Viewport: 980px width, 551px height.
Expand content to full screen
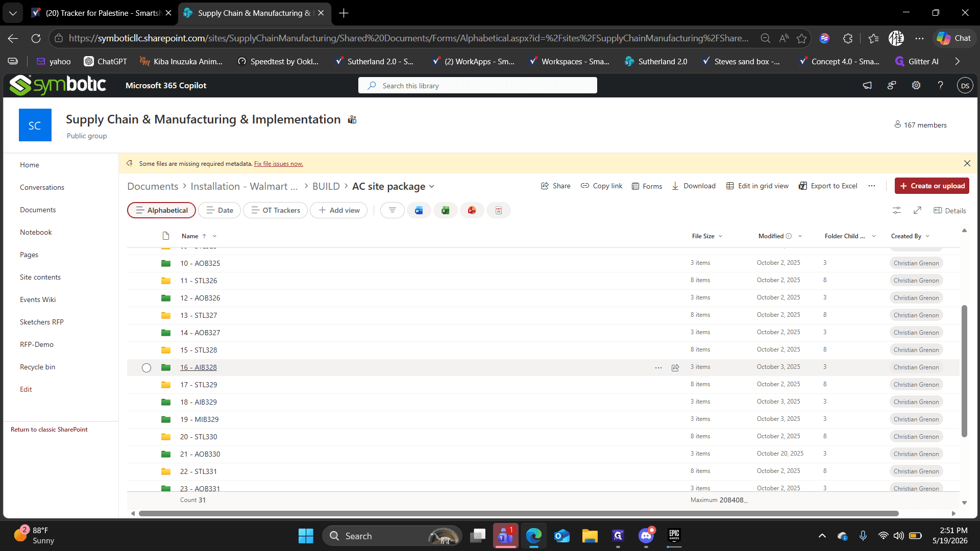[x=917, y=210]
